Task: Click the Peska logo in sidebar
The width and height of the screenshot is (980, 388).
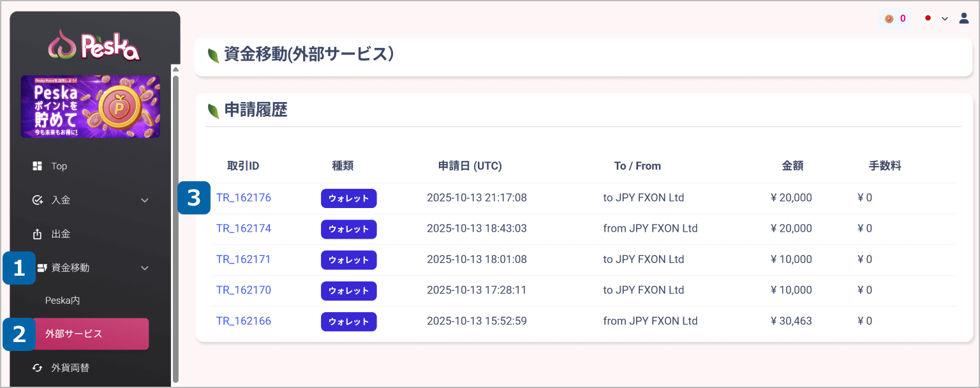Action: click(94, 45)
